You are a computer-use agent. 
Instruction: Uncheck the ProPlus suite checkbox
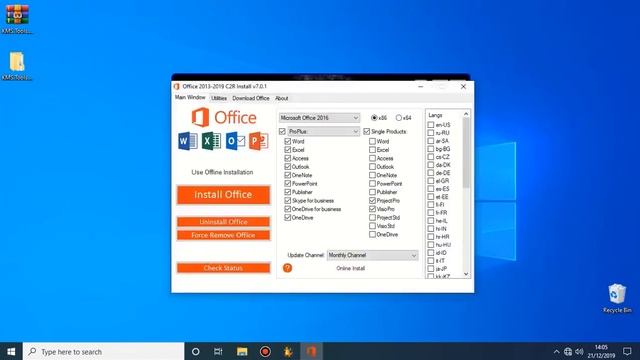pos(282,131)
